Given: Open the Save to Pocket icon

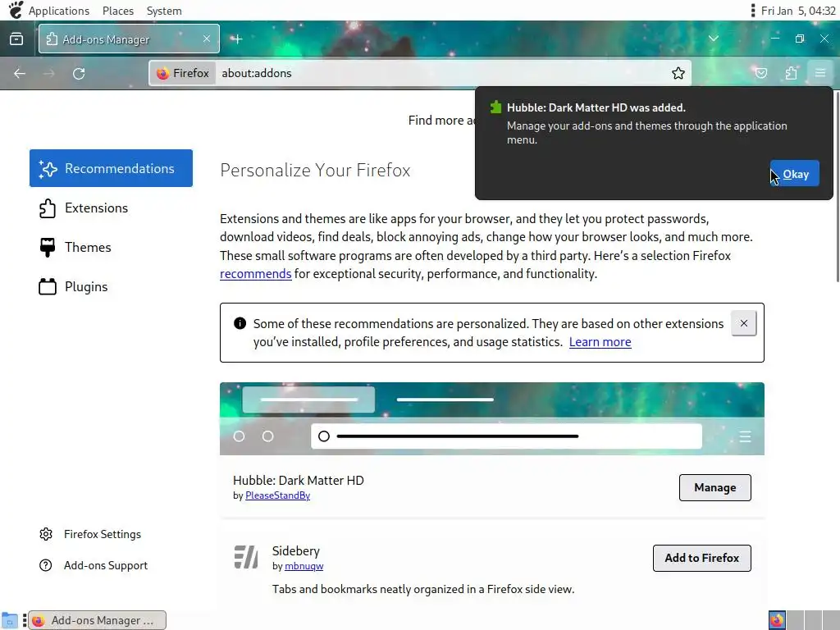Looking at the screenshot, I should click(x=760, y=73).
